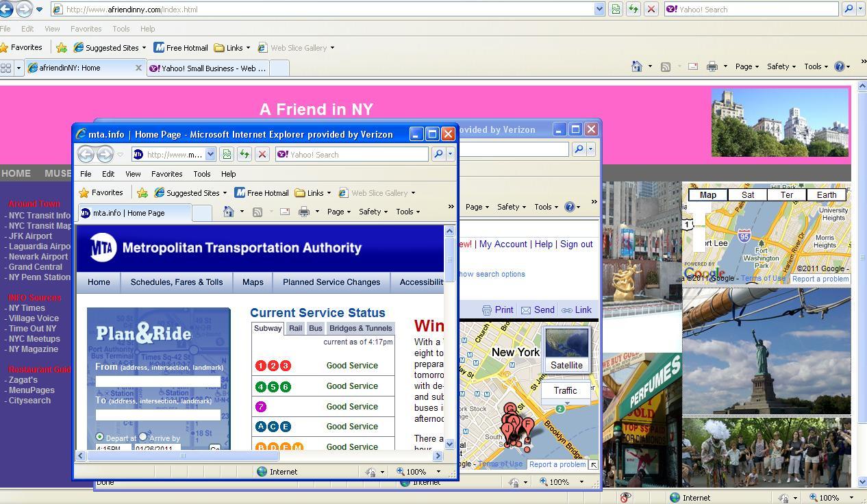The width and height of the screenshot is (867, 504).
Task: Expand command bar chevron in mta.info window
Action: (451, 206)
